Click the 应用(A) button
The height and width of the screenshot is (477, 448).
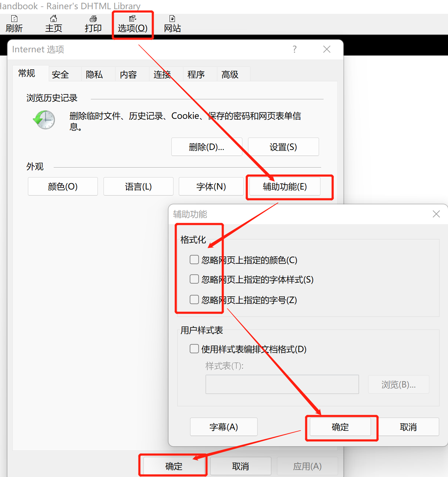click(x=307, y=466)
